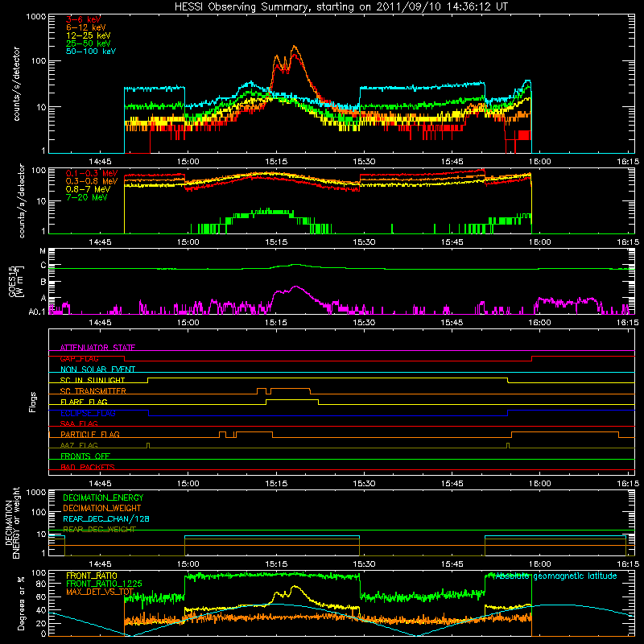Click the 12-25 keV legend entry
The width and height of the screenshot is (644, 644).
89,35
